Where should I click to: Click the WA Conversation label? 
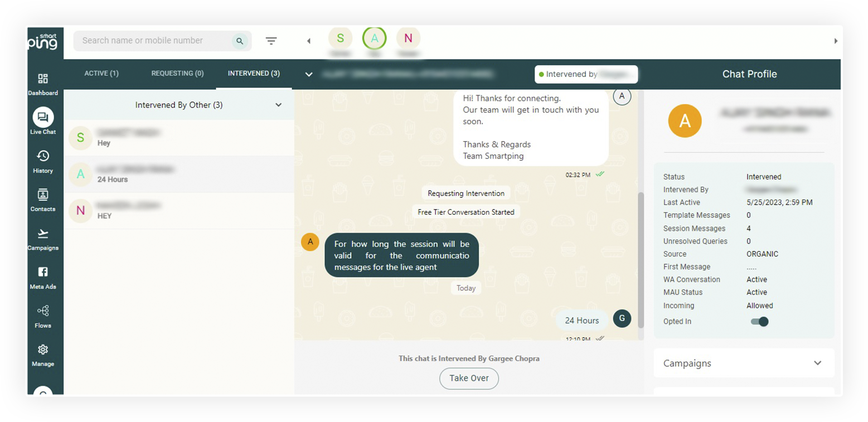coord(691,280)
